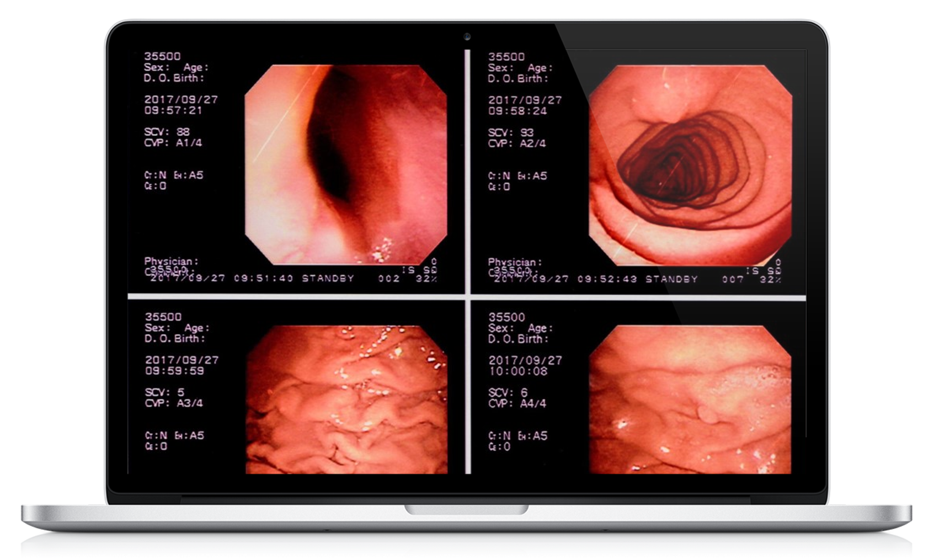Click STANDBY status beside 09:51:40
The image size is (934, 560).
tap(328, 279)
